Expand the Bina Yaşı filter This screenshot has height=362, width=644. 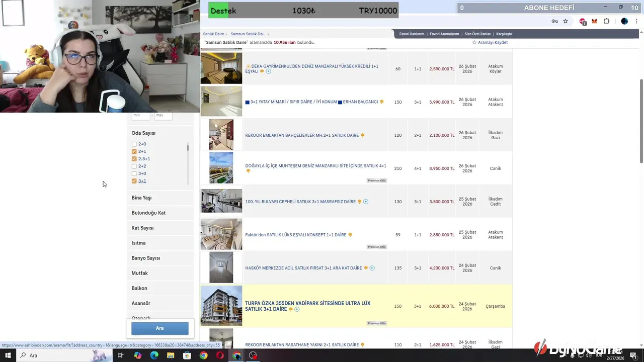160,198
